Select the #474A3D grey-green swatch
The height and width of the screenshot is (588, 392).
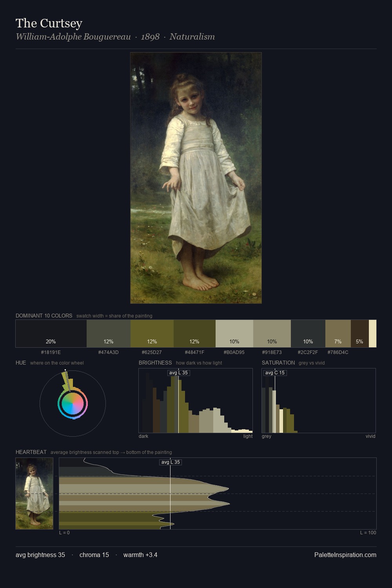[109, 334]
